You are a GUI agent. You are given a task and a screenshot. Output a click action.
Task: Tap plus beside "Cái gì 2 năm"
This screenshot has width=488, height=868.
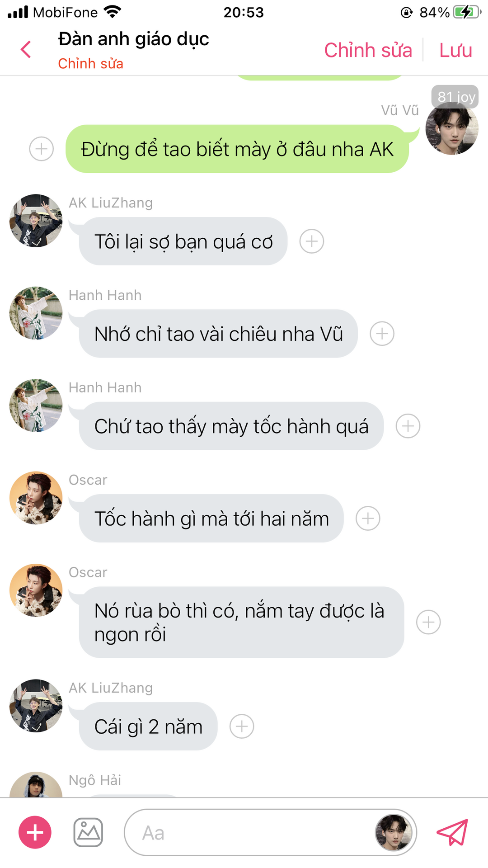pos(242,726)
